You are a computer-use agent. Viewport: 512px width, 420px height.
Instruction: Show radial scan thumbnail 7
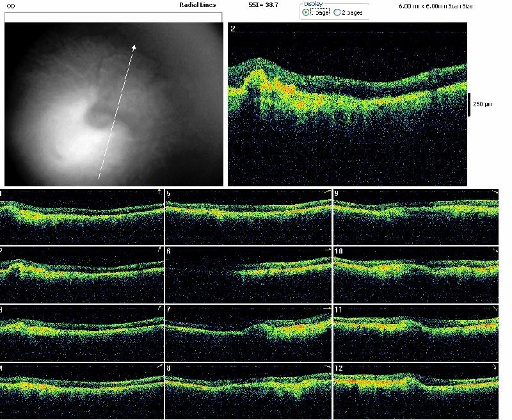[248, 332]
